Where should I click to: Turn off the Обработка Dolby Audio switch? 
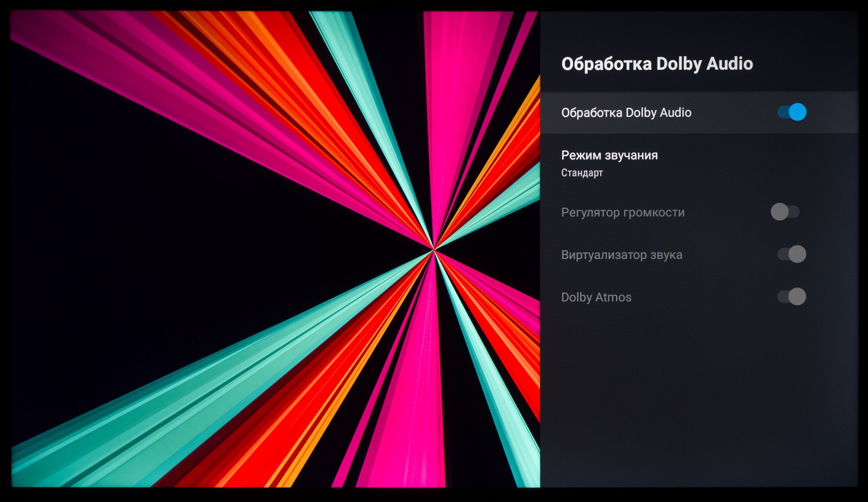pos(792,112)
